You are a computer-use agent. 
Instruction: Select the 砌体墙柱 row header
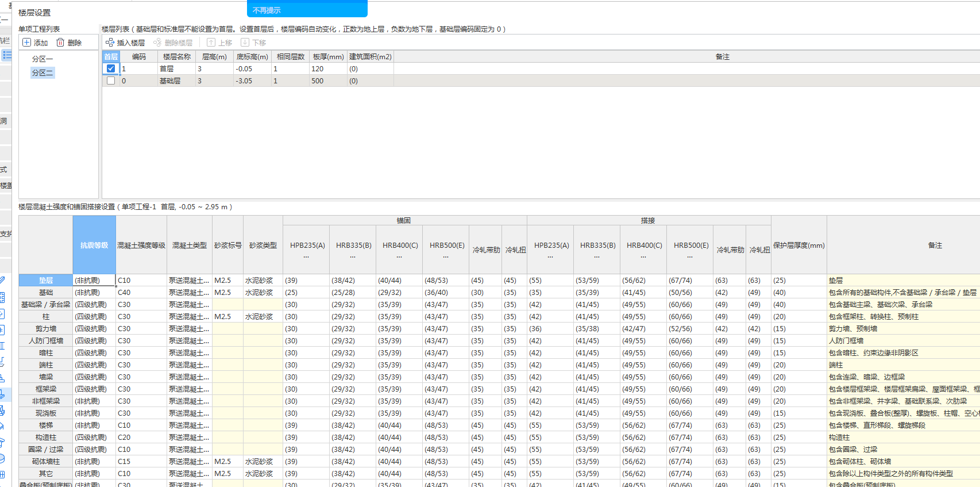(46, 462)
